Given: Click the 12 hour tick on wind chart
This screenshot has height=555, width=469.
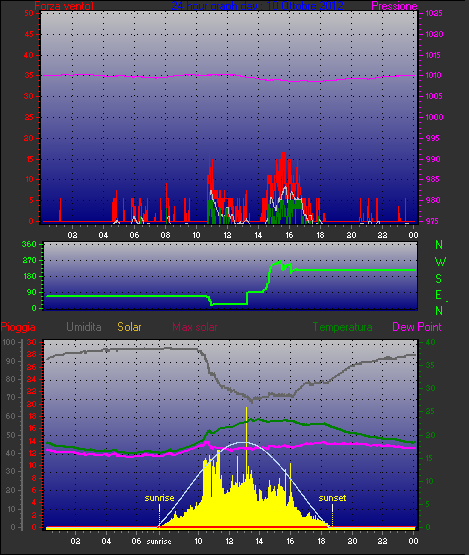Looking at the screenshot, I should [227, 235].
